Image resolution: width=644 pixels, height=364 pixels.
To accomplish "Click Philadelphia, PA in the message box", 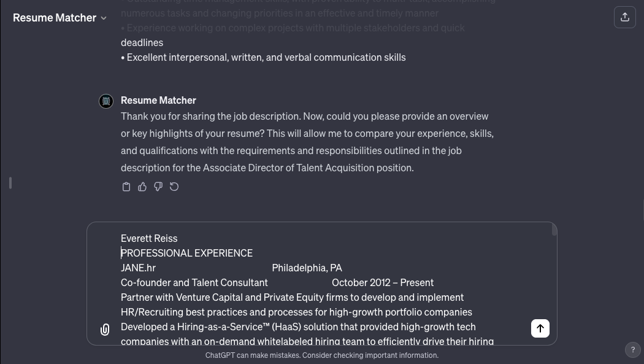I will pyautogui.click(x=307, y=268).
